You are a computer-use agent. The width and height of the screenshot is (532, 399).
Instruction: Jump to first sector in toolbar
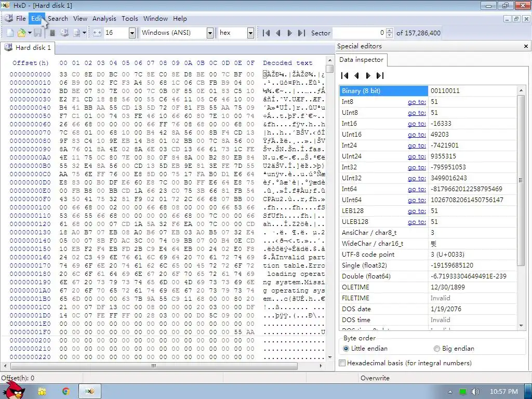coord(267,33)
